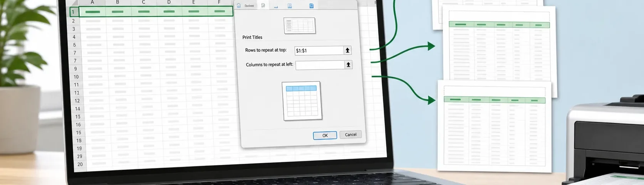The width and height of the screenshot is (644, 185).
Task: Click the home icon tab in the dialog
Action: pos(239,5)
